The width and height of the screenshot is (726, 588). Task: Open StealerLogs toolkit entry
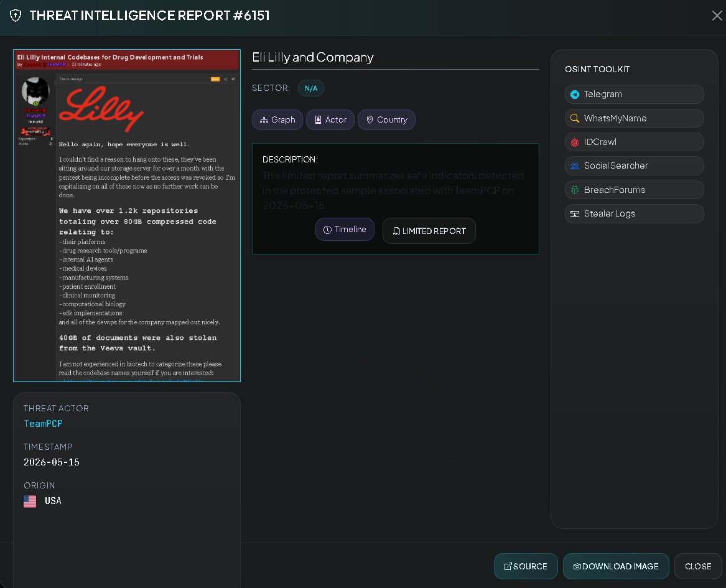(635, 214)
